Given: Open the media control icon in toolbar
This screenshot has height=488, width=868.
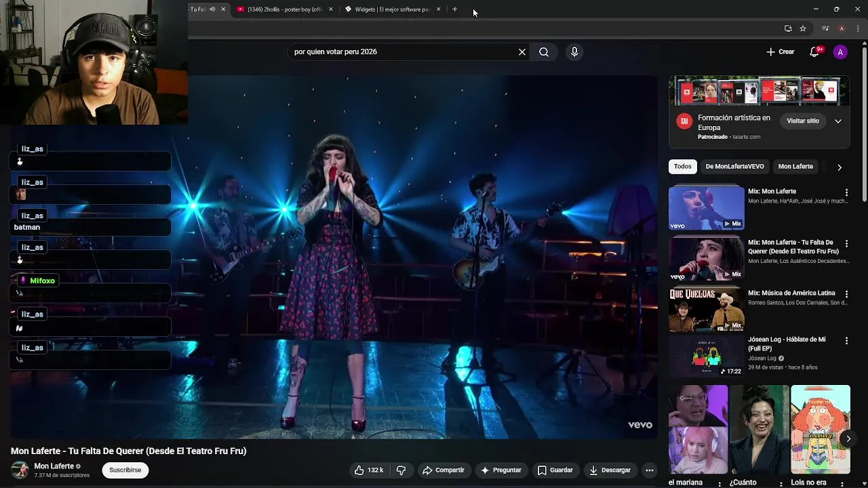Looking at the screenshot, I should 825,28.
